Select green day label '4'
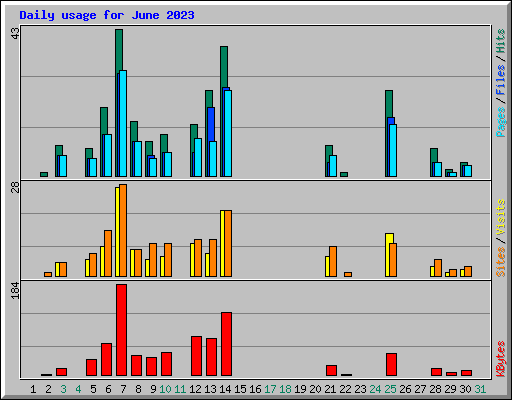This screenshot has height=400, width=512. pos(78,389)
